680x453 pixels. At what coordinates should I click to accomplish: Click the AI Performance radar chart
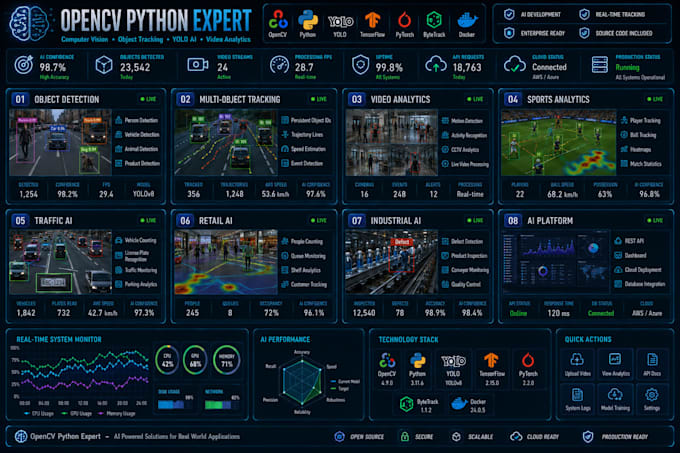point(302,382)
